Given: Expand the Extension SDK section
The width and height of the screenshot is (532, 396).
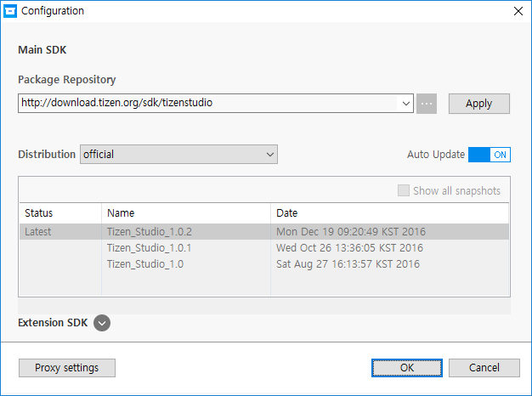Looking at the screenshot, I should (x=102, y=323).
